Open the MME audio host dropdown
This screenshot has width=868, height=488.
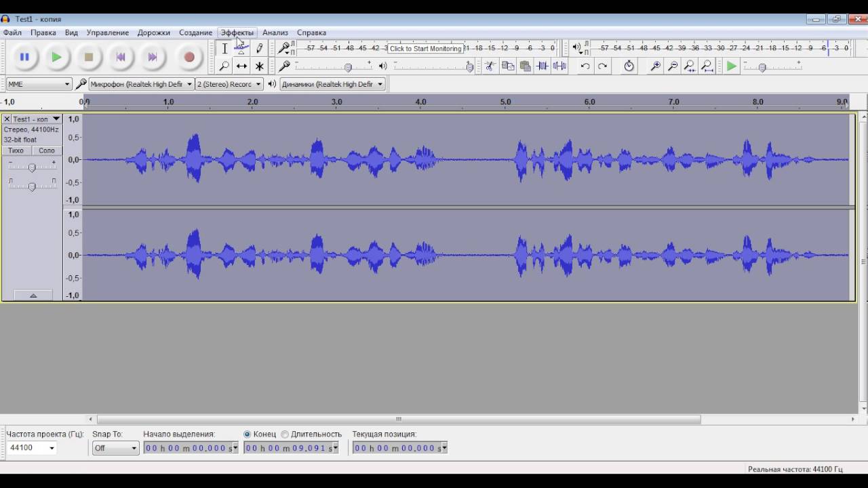pos(39,84)
